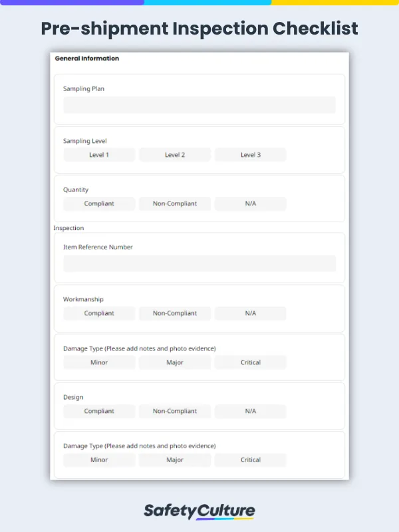Select Critical for the second Damage Type

coord(250,460)
